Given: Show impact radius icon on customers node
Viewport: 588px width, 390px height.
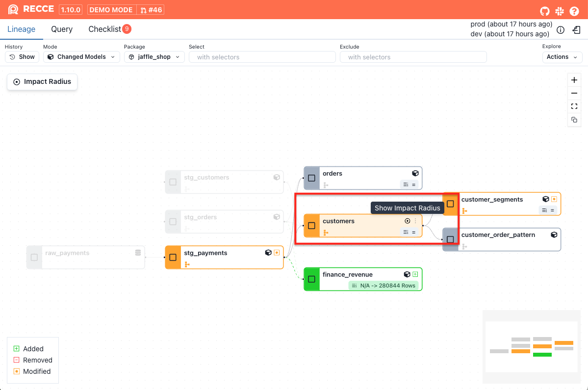Looking at the screenshot, I should 407,221.
